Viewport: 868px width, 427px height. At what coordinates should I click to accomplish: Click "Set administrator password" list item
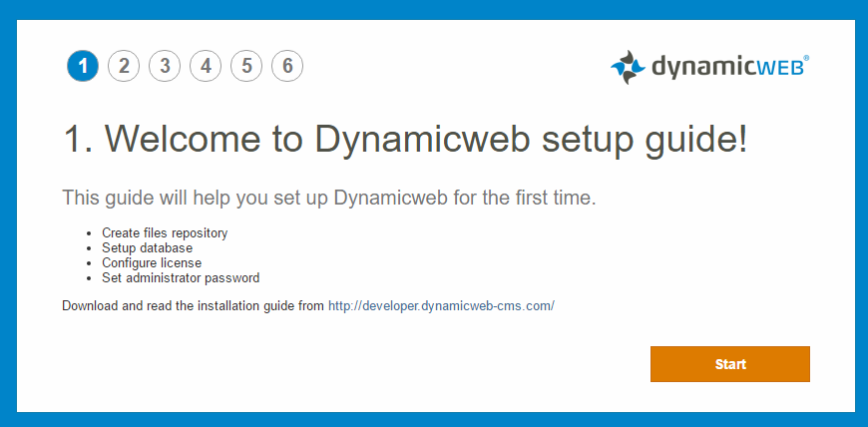click(181, 278)
